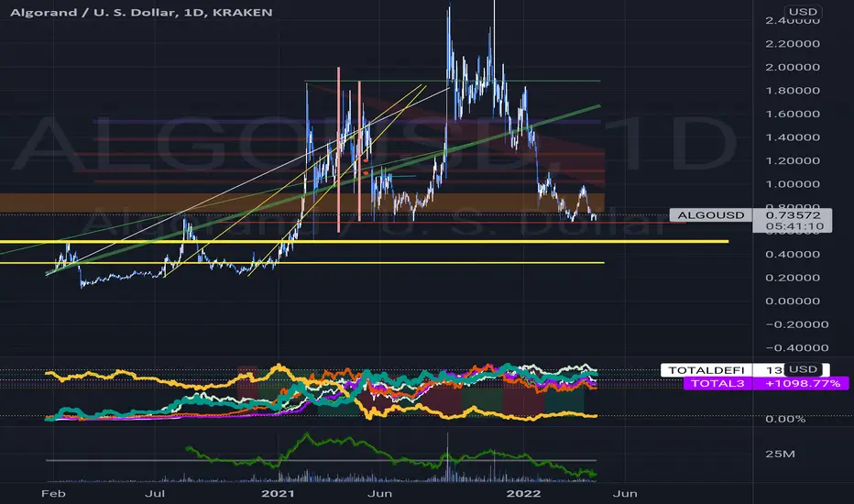Image resolution: width=854 pixels, height=504 pixels.
Task: Click the USD button in the indicator pane
Action: (x=803, y=369)
